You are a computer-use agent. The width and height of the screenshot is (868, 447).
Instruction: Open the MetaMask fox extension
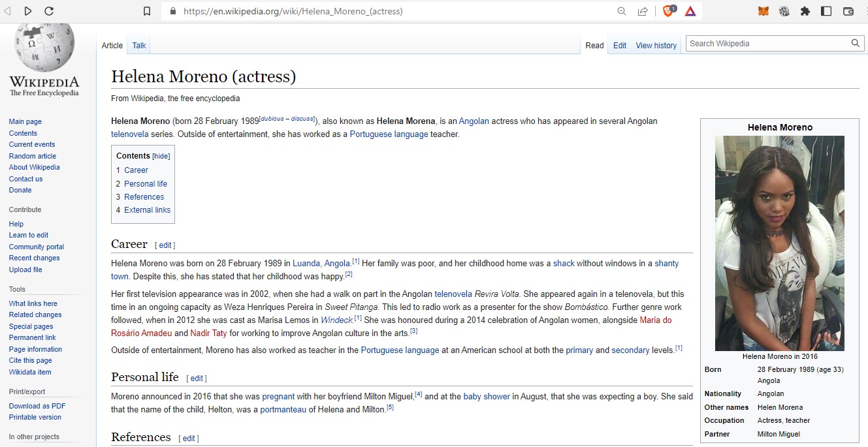(x=763, y=11)
